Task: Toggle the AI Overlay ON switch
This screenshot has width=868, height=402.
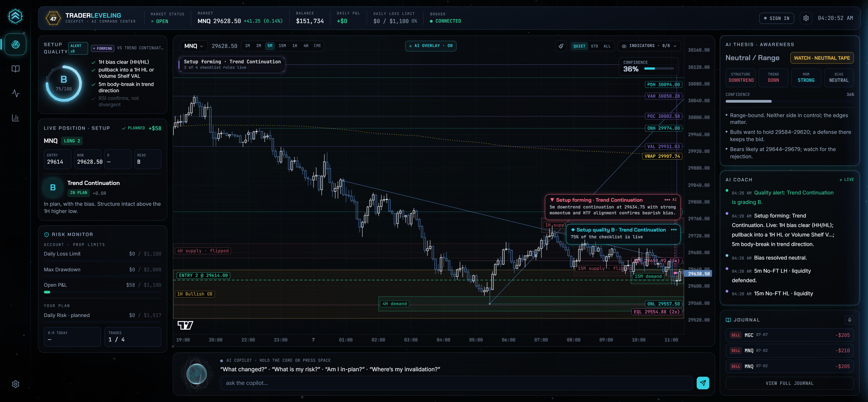Action: (431, 46)
